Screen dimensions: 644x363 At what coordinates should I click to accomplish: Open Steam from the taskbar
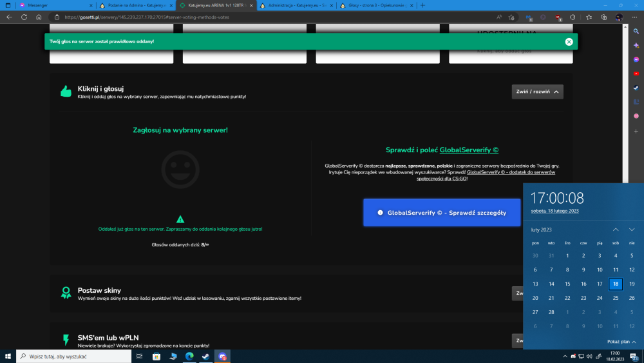(206, 357)
